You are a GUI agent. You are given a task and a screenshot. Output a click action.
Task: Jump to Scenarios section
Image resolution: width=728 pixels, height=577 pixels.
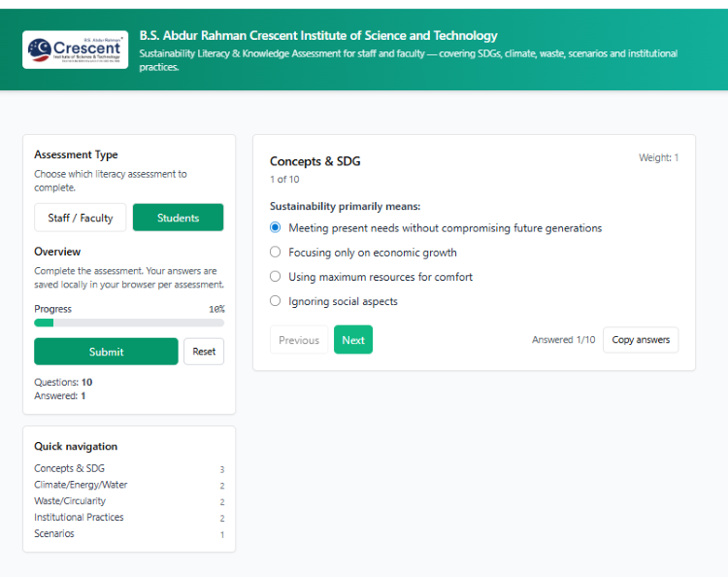click(x=54, y=534)
